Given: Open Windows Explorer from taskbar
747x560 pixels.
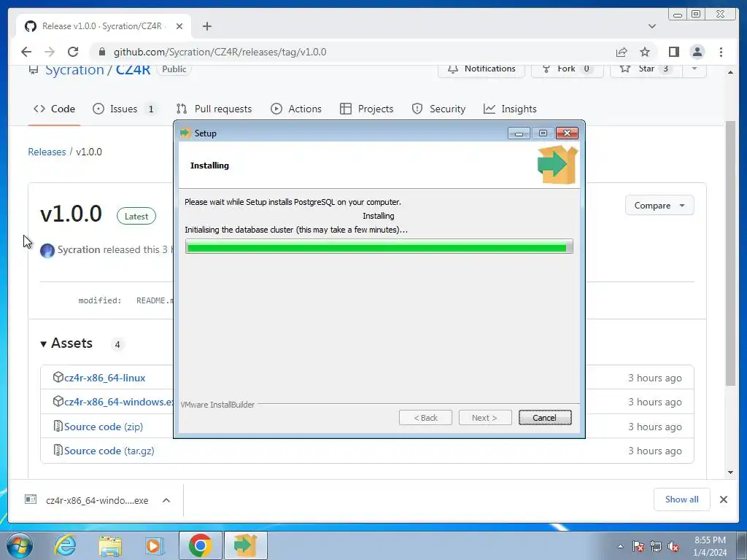Looking at the screenshot, I should (x=110, y=545).
